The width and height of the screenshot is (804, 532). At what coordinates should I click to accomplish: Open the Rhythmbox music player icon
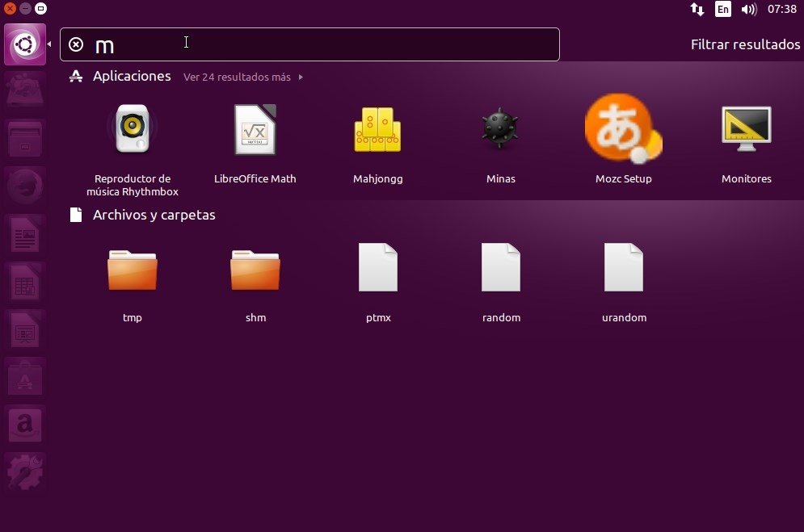coord(133,128)
